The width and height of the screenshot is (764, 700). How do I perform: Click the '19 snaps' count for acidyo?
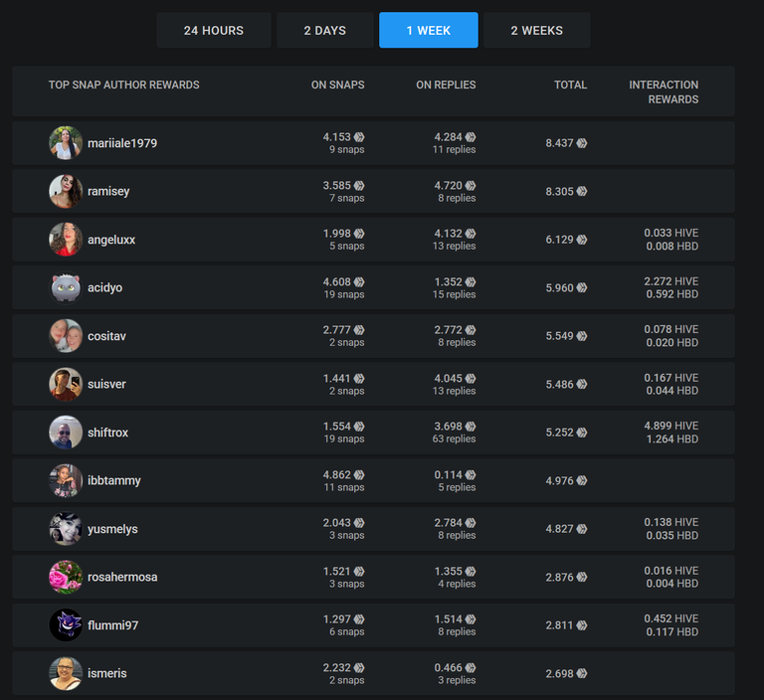point(344,294)
